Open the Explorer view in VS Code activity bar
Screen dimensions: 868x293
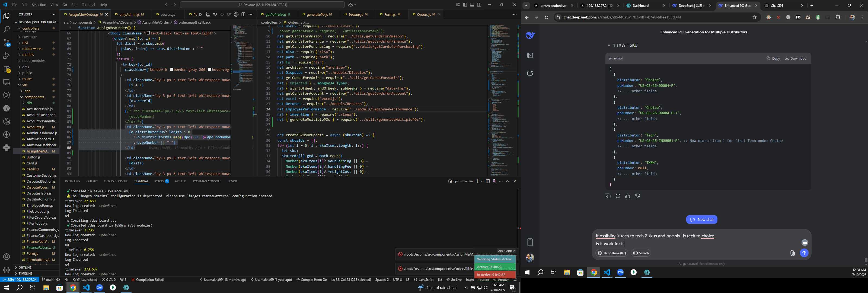point(7,16)
